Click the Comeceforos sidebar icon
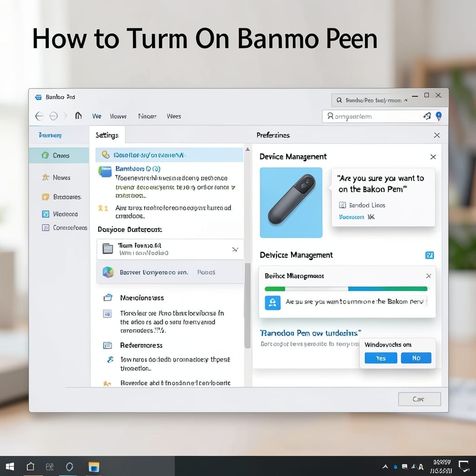Viewport: 476px width, 476px height. (46, 228)
